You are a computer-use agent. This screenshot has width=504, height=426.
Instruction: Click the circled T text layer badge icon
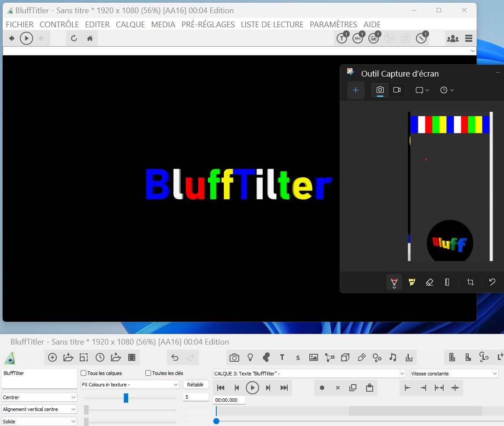coord(342,38)
